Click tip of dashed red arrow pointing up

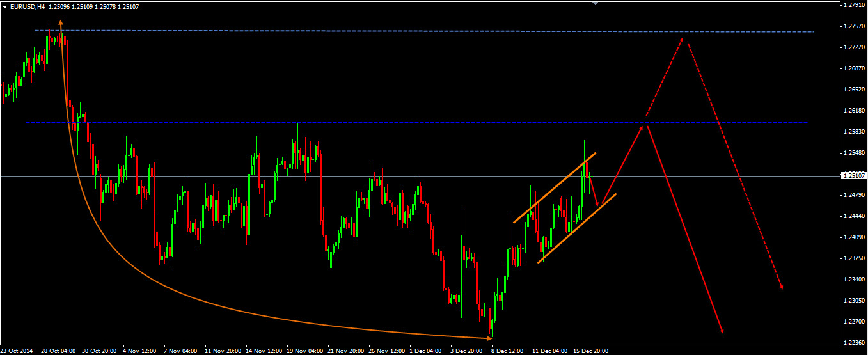[x=686, y=40]
